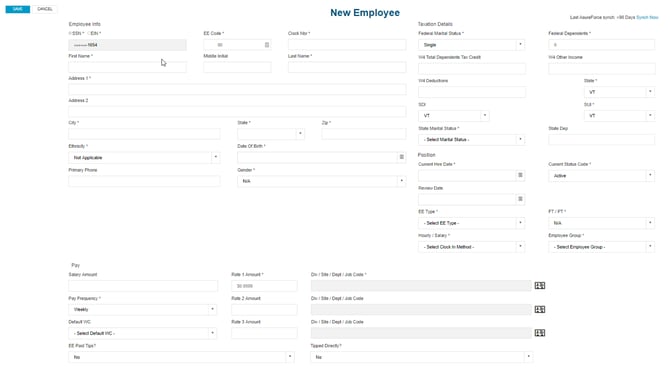Open the Tipped Directly dropdown
Screen dimensions: 670x370
pos(421,357)
